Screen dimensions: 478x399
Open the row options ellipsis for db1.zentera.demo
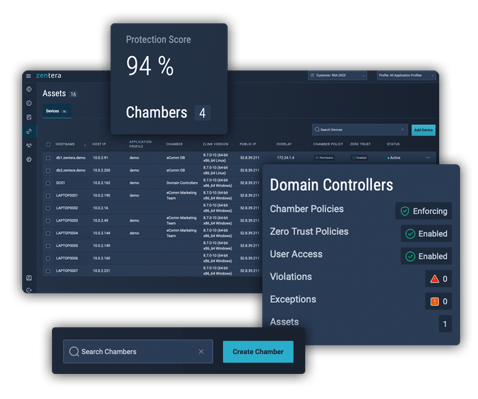pyautogui.click(x=428, y=157)
